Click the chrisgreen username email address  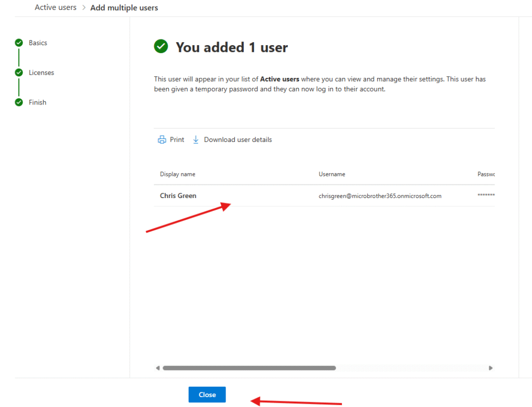click(380, 196)
